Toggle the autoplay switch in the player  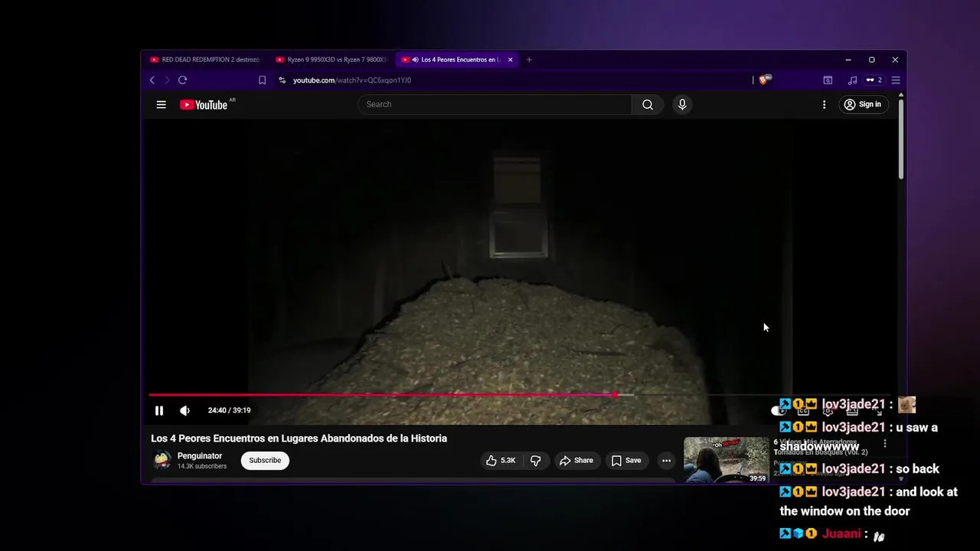point(777,410)
